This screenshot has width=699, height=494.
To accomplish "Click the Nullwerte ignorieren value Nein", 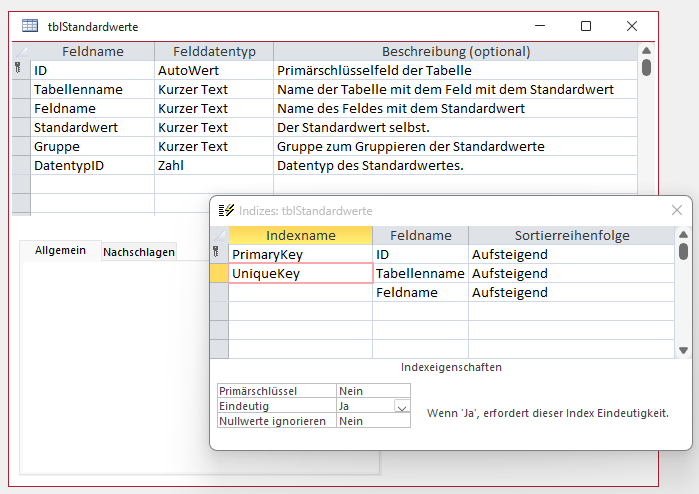I will tap(373, 421).
